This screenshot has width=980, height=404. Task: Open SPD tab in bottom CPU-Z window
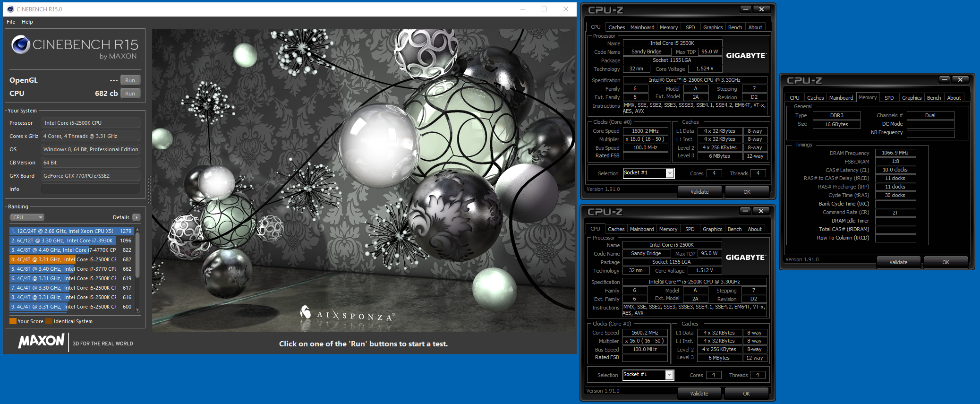pos(690,229)
